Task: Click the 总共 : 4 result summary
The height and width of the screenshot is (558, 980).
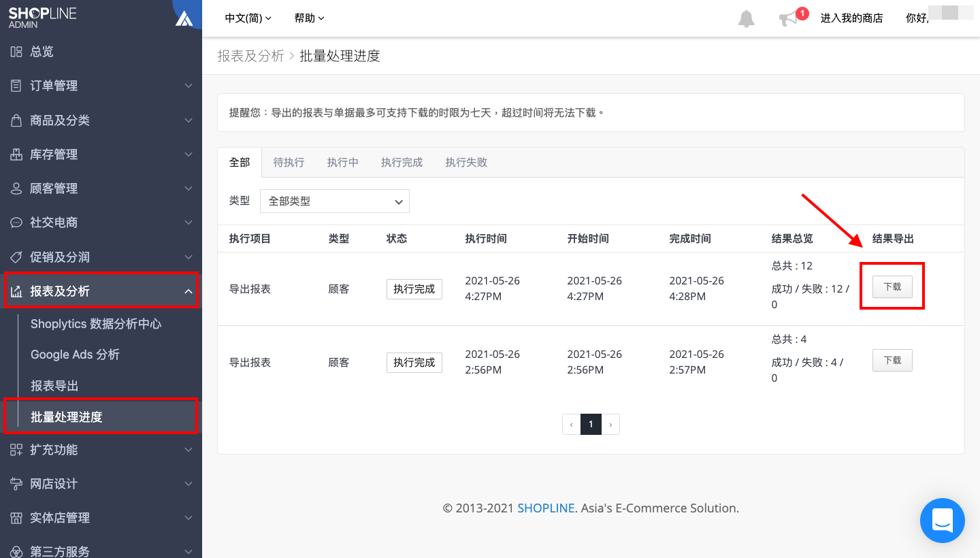Action: (x=789, y=340)
